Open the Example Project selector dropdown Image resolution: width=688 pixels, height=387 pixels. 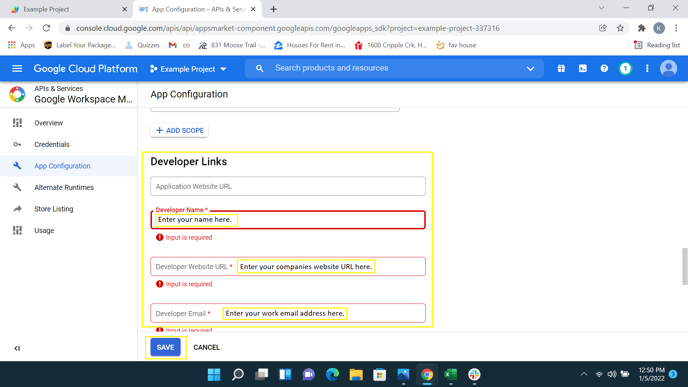click(188, 69)
